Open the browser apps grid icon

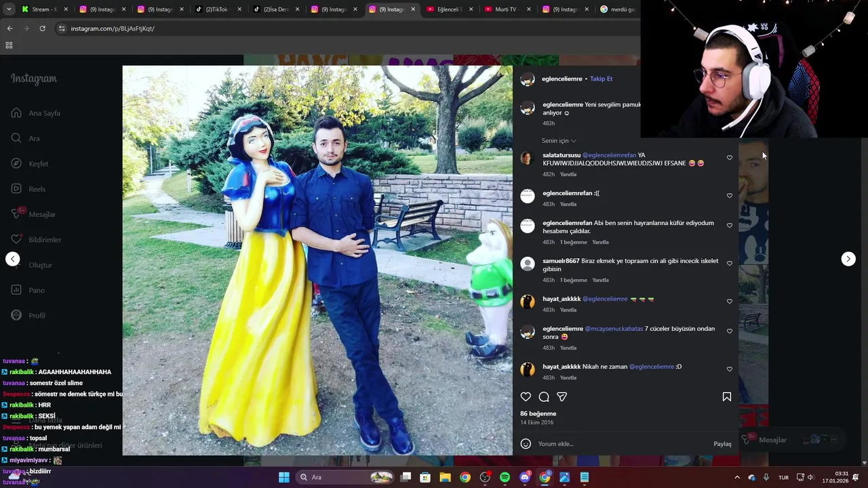tap(9, 45)
